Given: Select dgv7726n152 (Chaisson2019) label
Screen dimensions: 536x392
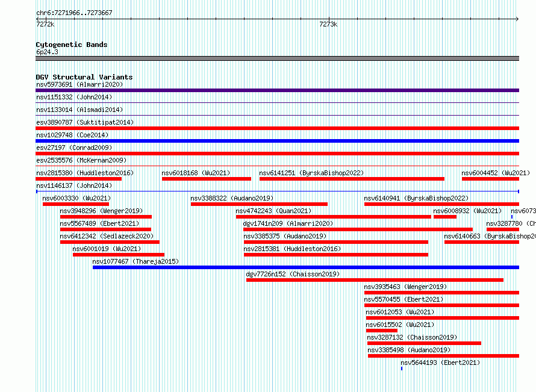Looking at the screenshot, I should (293, 274).
